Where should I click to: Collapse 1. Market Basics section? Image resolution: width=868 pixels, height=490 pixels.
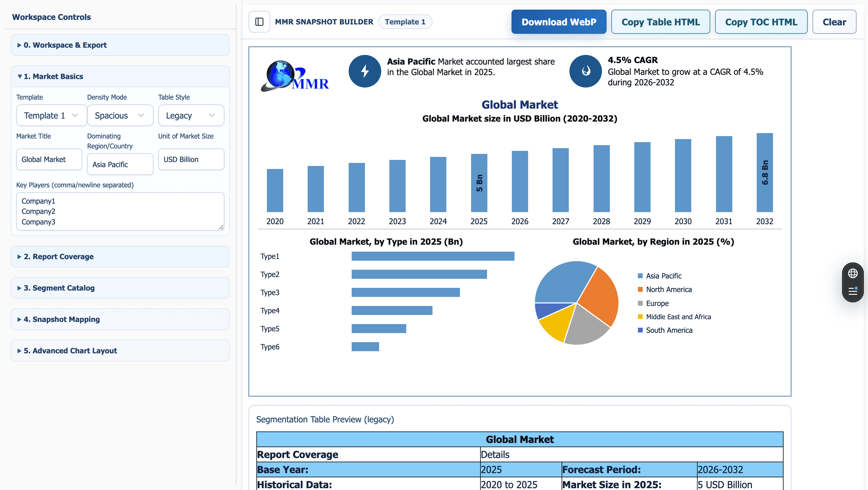[x=120, y=77]
